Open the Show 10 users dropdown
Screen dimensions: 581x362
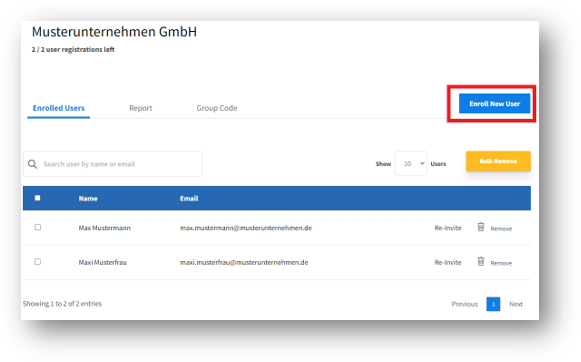pos(411,163)
